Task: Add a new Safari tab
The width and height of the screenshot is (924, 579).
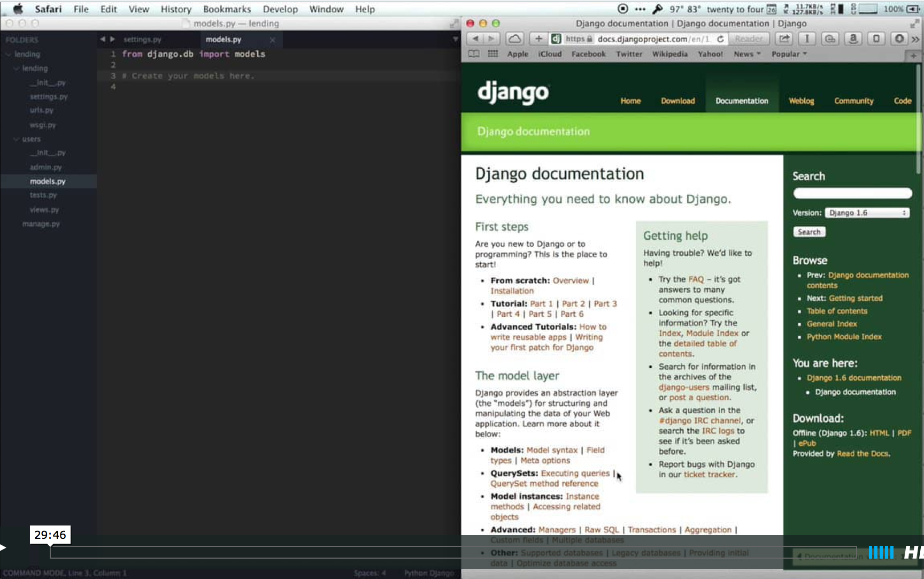Action: coord(913,56)
